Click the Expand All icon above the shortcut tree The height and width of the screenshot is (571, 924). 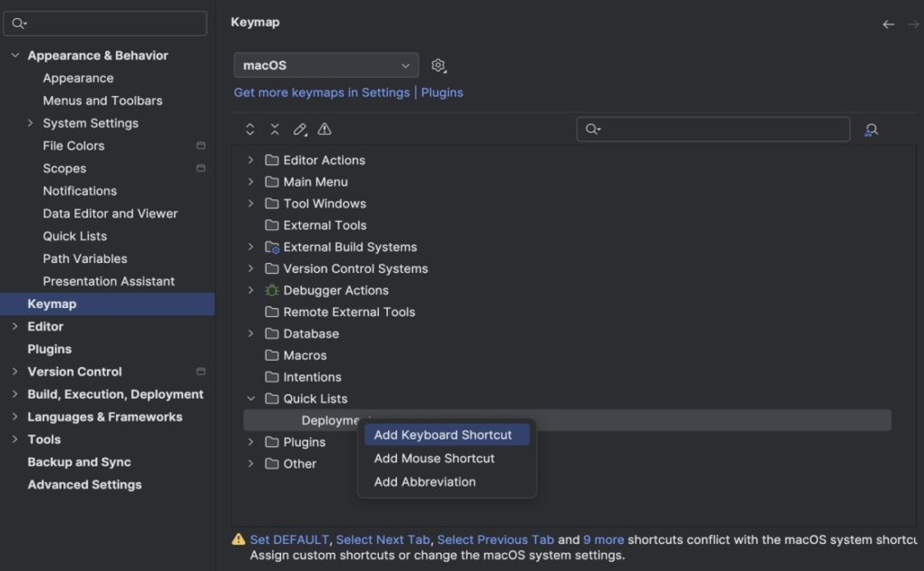(249, 129)
